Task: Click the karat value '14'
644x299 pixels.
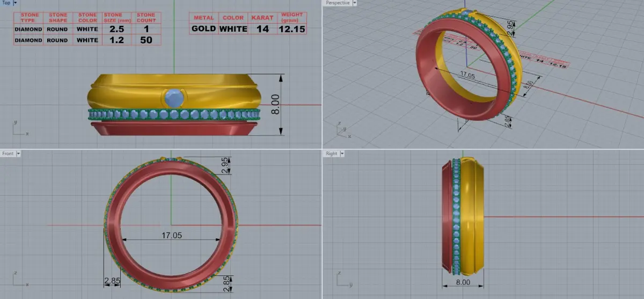Action: click(262, 29)
